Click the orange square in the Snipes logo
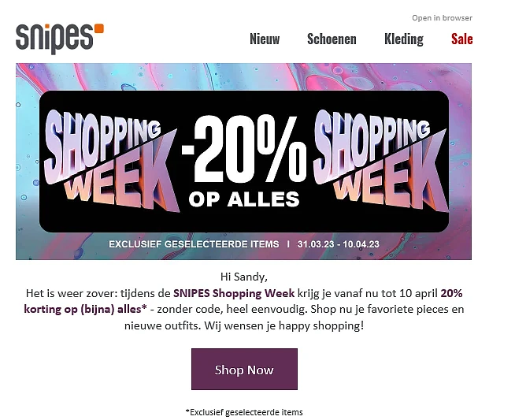Image resolution: width=515 pixels, height=420 pixels. tap(99, 28)
